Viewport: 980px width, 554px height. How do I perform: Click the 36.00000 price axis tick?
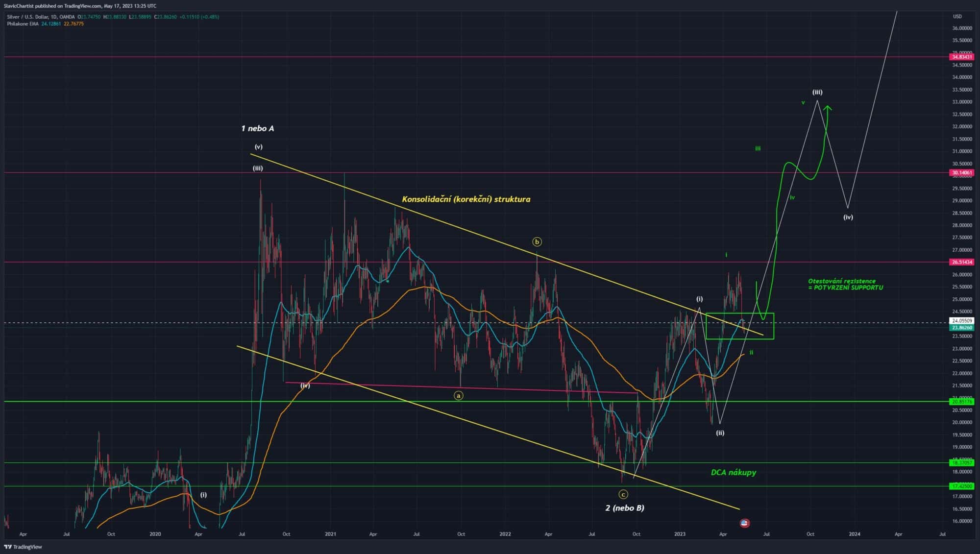962,28
